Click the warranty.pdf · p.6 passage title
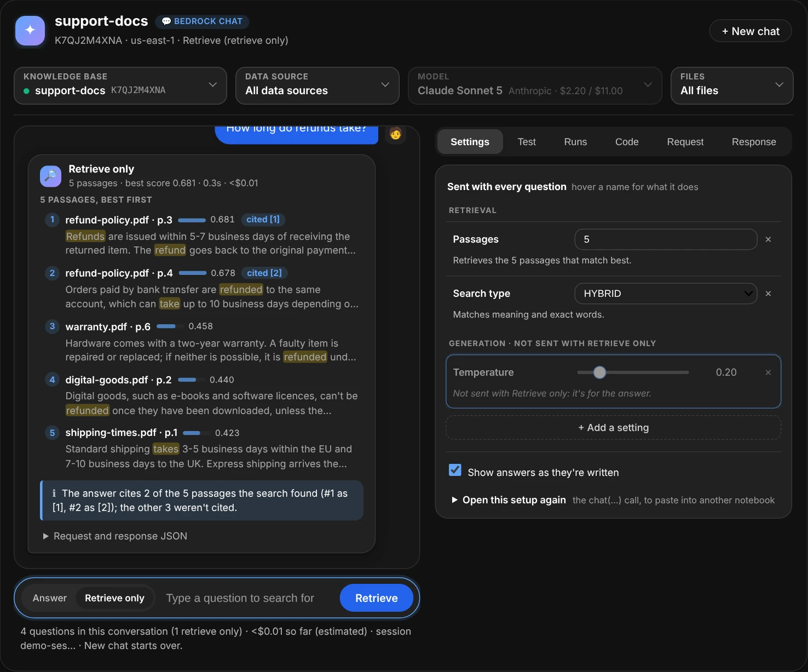 pyautogui.click(x=108, y=326)
